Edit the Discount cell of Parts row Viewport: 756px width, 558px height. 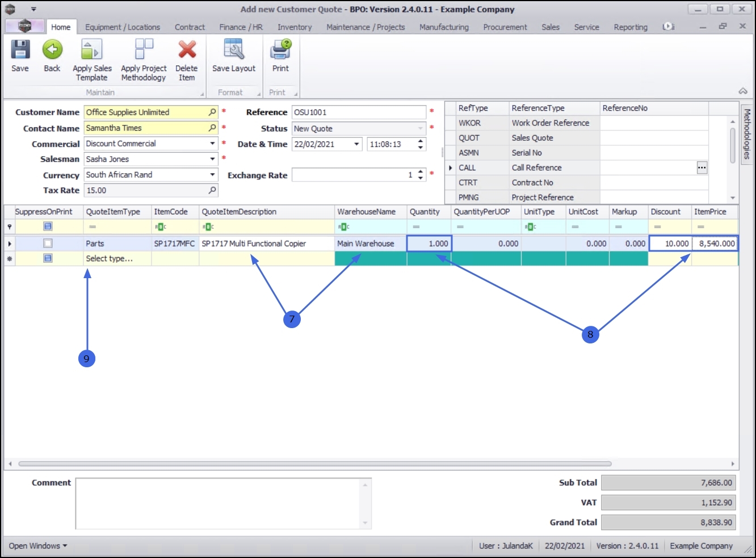(670, 244)
